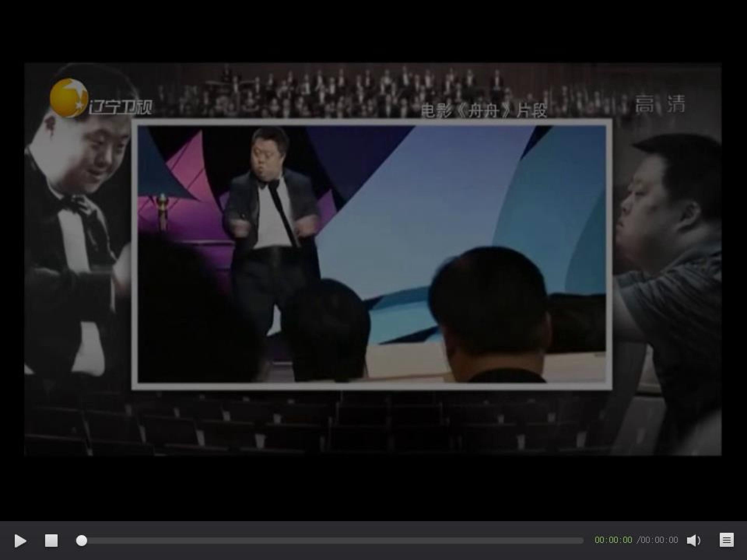Open the playlist menu icon
Image resolution: width=747 pixels, height=560 pixels.
727,540
